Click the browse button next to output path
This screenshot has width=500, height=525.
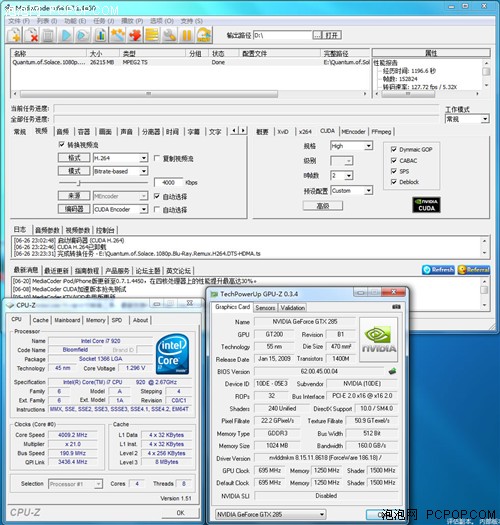click(317, 35)
